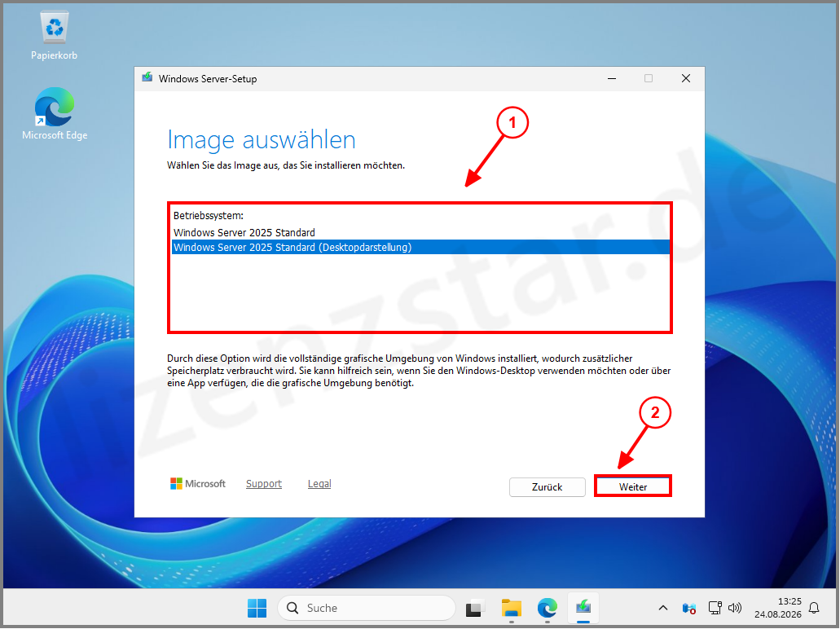Open Microsoft Edge from the taskbar
This screenshot has height=629, width=840.
coord(547,608)
